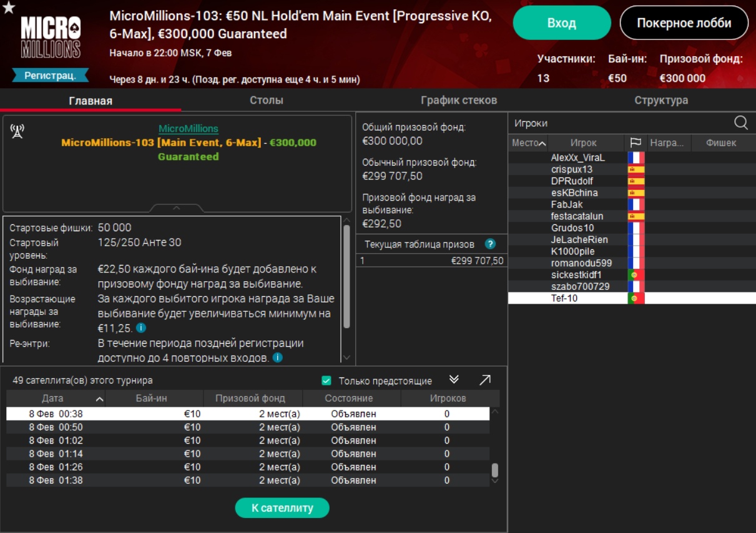The width and height of the screenshot is (756, 533).
Task: Open player search with the magnifier icon
Action: point(741,122)
